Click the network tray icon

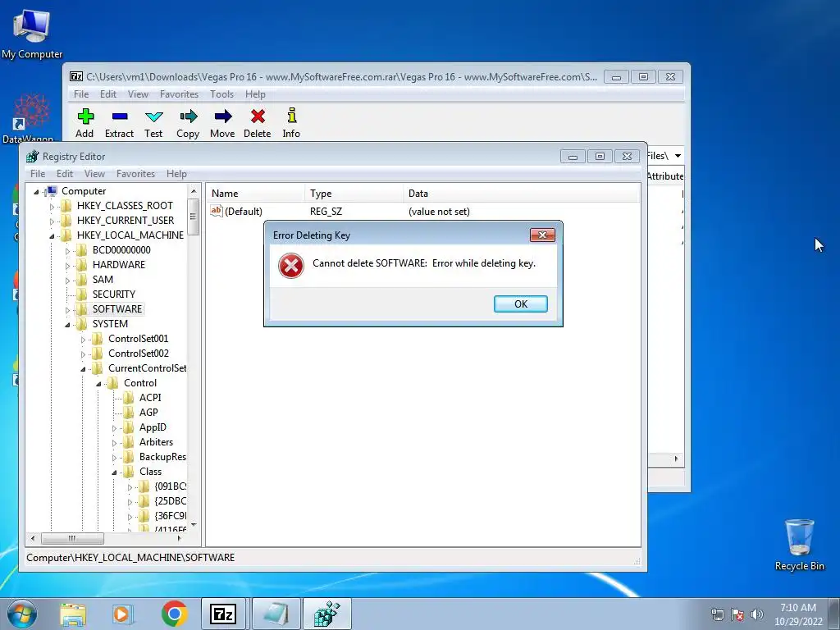[x=717, y=614]
